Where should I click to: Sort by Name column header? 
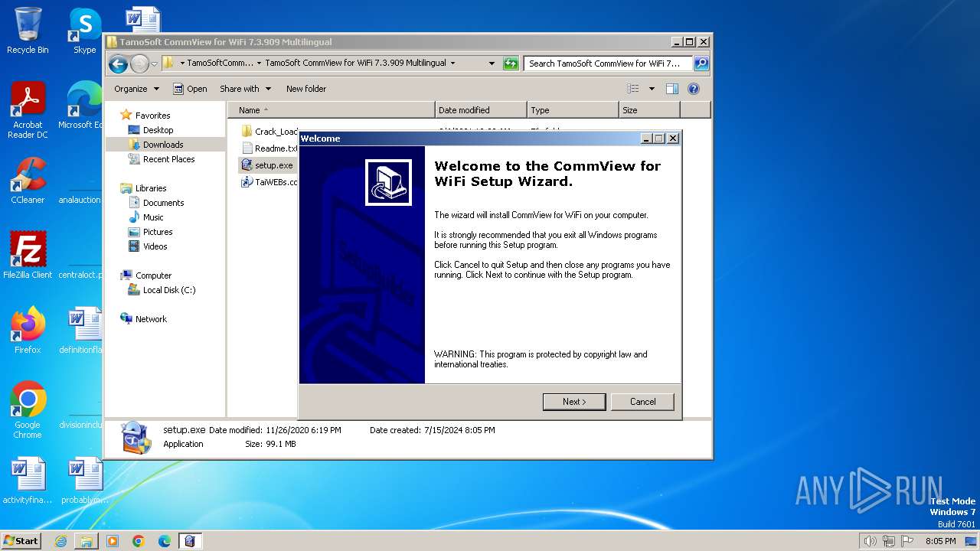pos(331,110)
